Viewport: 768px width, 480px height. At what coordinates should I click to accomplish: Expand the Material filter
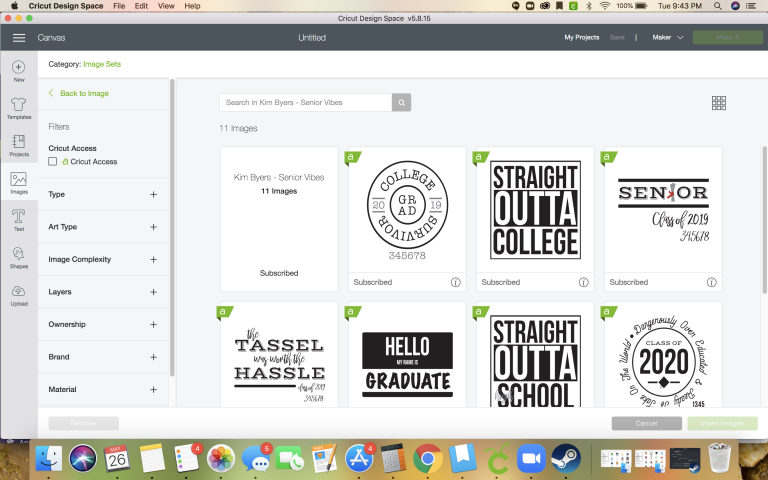(153, 389)
